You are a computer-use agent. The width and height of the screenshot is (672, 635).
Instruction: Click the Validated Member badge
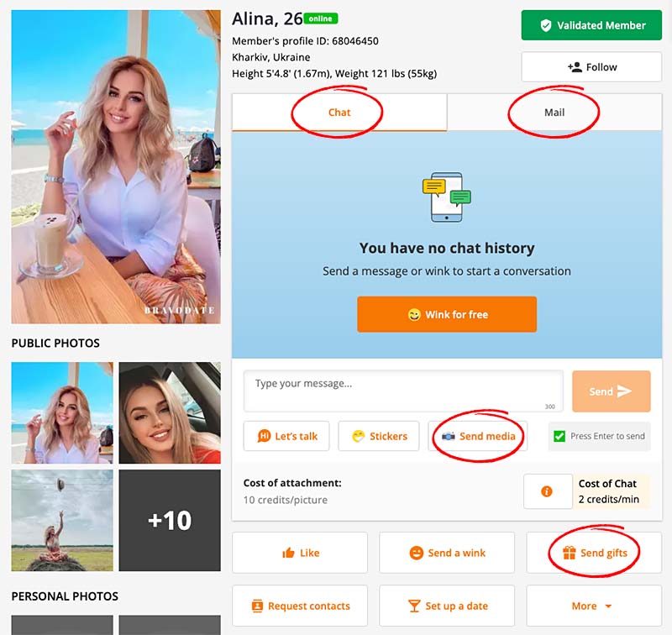tap(591, 26)
